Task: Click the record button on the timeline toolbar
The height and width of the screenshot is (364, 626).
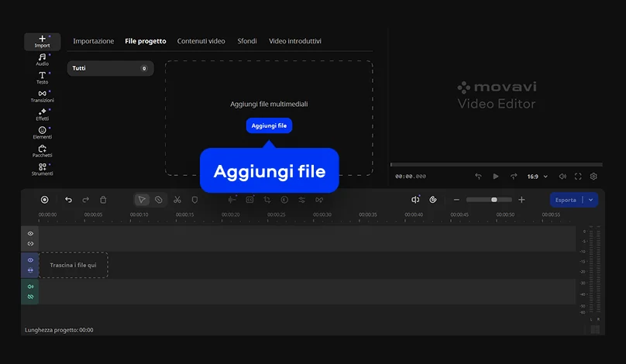Action: point(44,200)
